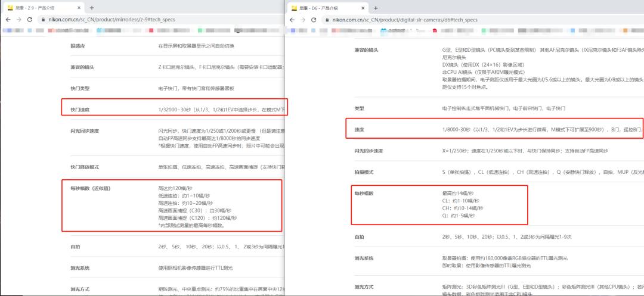The image size is (644, 296).
Task: Click the lock icon in Z 9 address bar
Action: point(44,20)
